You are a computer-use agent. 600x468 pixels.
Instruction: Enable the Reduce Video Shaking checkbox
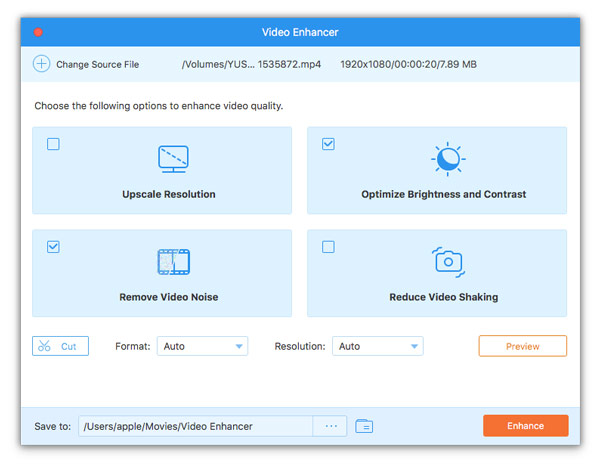pos(328,247)
